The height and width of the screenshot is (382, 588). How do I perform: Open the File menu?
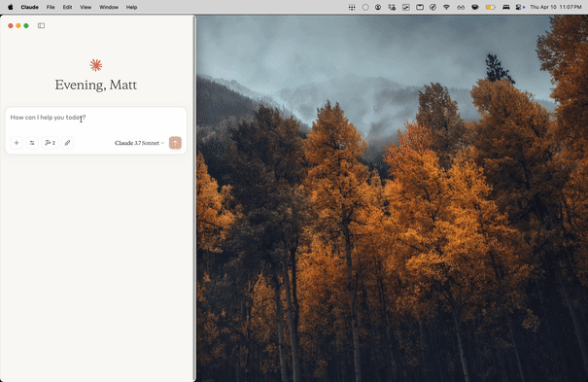coord(51,7)
